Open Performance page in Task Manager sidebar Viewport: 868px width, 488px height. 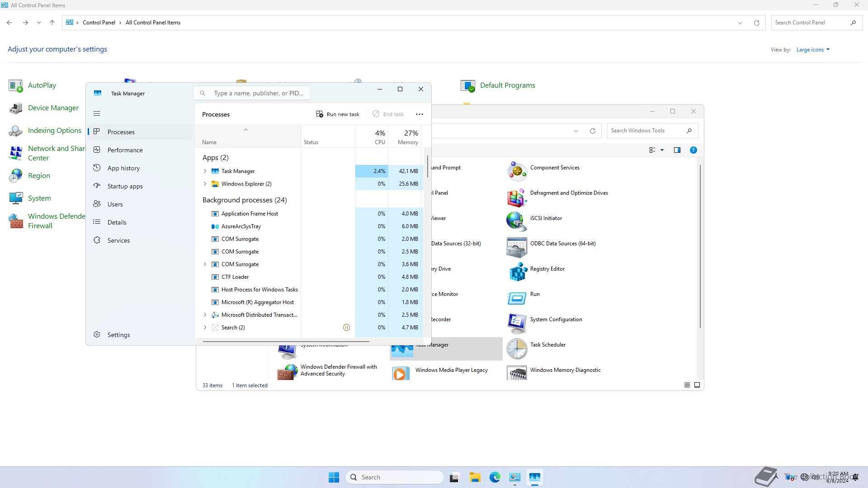coord(125,150)
